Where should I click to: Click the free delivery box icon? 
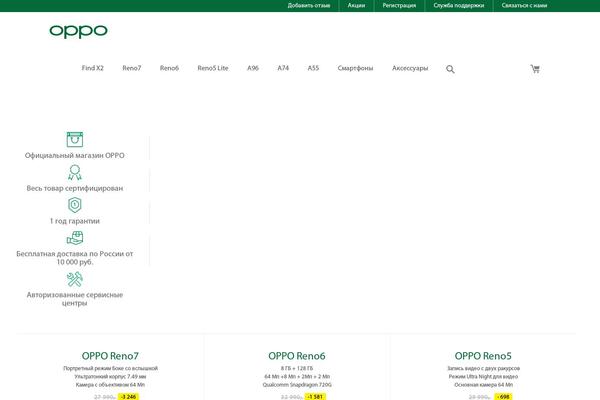point(75,238)
